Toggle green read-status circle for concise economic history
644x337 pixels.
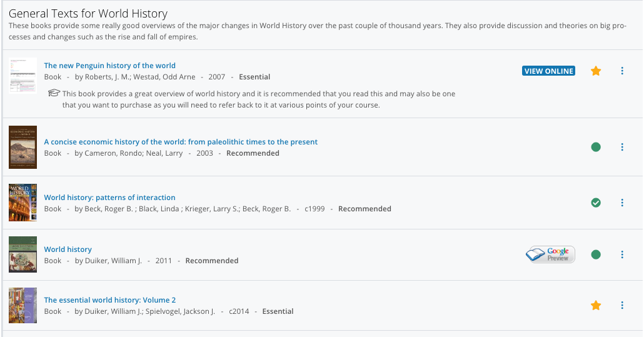click(595, 147)
